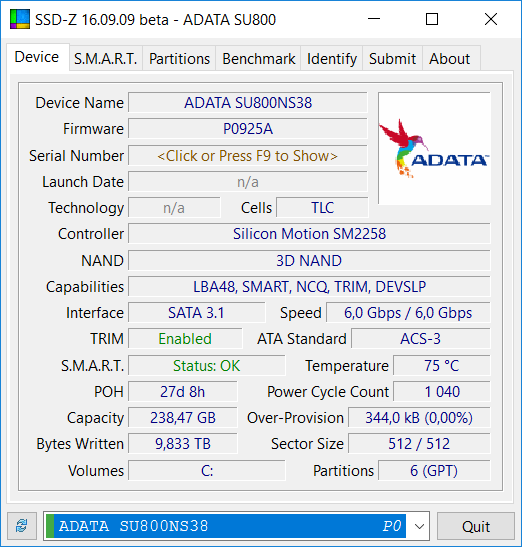The height and width of the screenshot is (547, 522).
Task: Click the Over-Provision label
Action: [x=295, y=418]
